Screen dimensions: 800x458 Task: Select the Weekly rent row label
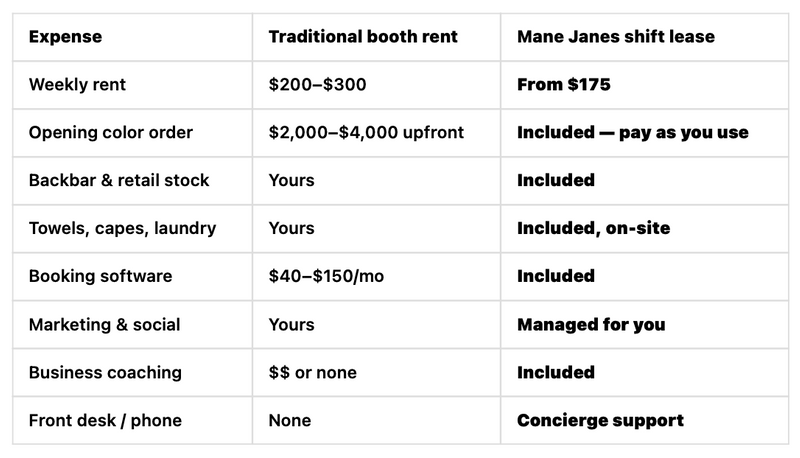click(77, 85)
